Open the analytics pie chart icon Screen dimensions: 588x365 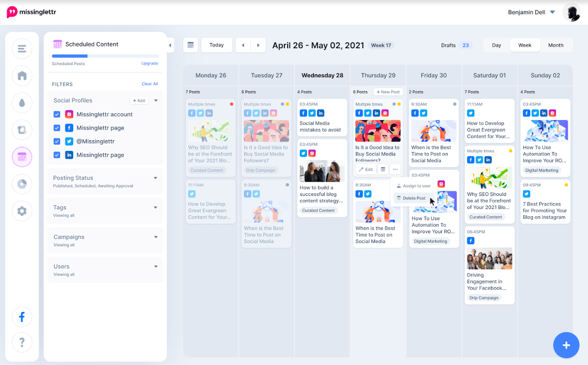[x=22, y=184]
